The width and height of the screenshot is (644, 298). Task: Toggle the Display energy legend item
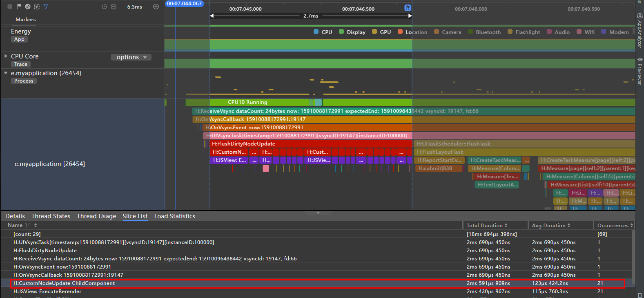(x=352, y=32)
